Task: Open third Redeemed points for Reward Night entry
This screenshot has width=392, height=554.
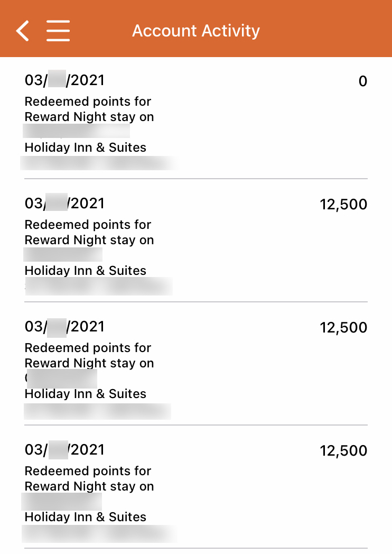Action: [89, 356]
